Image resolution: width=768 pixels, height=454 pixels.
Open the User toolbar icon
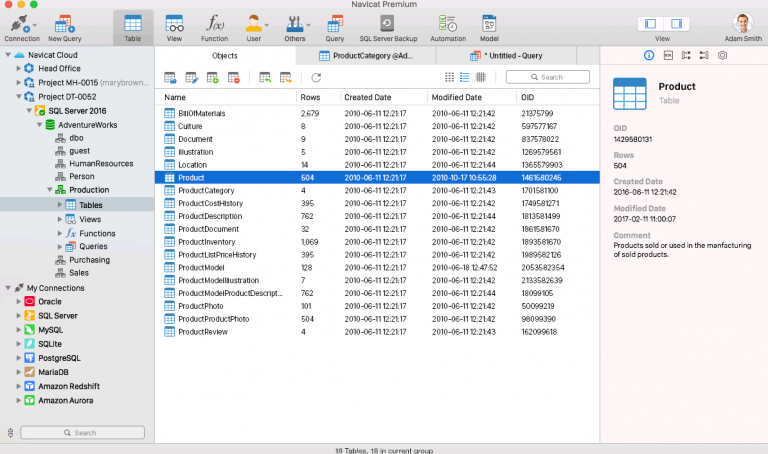point(254,28)
